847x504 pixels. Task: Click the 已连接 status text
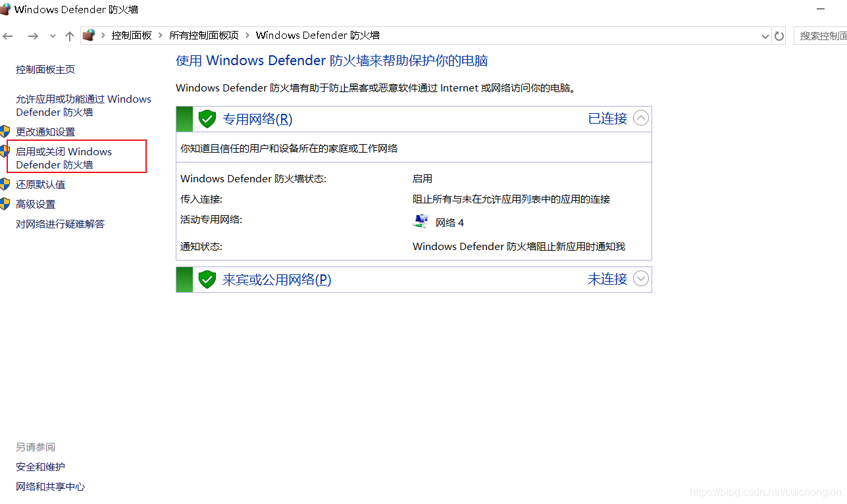(607, 118)
